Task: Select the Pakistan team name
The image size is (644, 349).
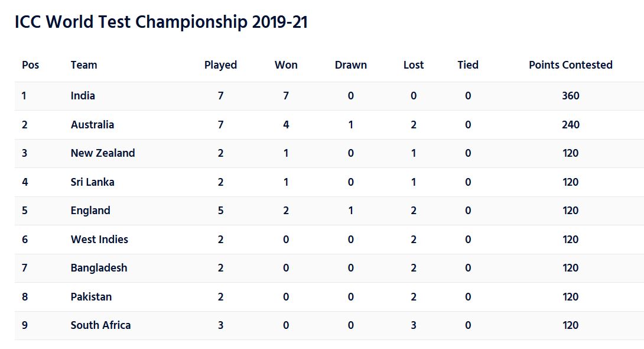Action: tap(91, 297)
